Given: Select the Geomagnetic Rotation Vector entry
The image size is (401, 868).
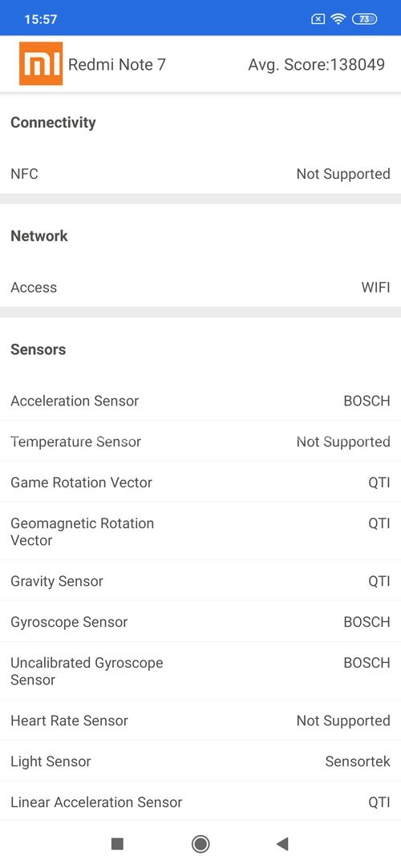Looking at the screenshot, I should (200, 531).
